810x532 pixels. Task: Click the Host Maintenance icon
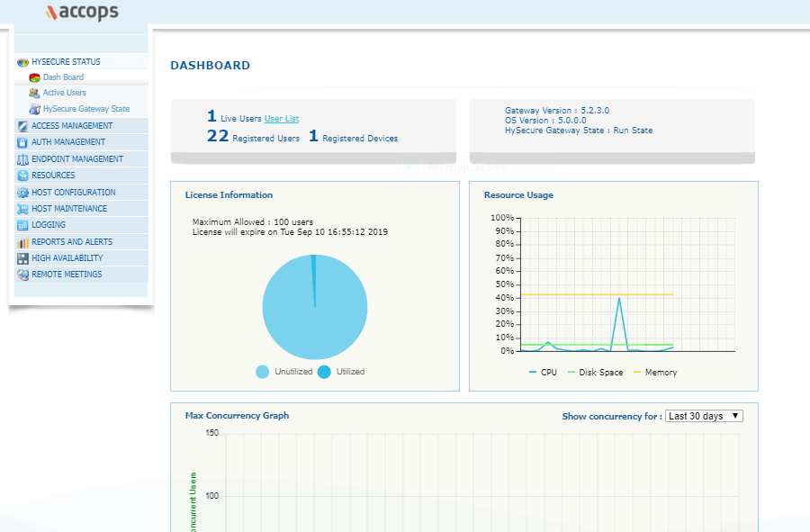coord(22,209)
